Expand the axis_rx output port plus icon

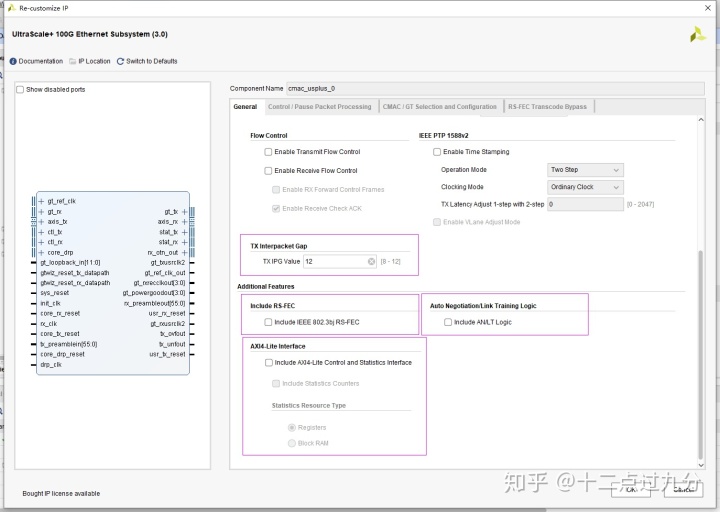[x=184, y=222]
